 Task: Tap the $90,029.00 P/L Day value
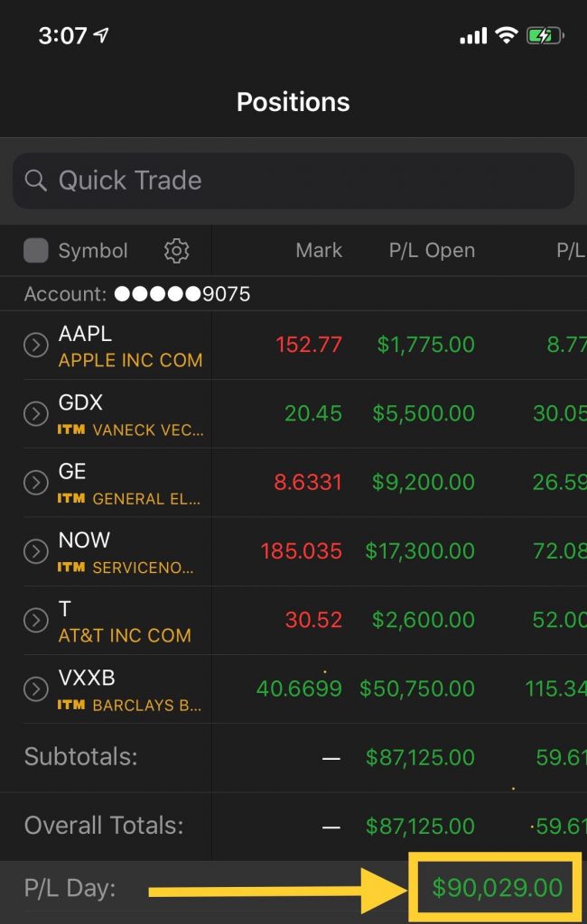(498, 888)
